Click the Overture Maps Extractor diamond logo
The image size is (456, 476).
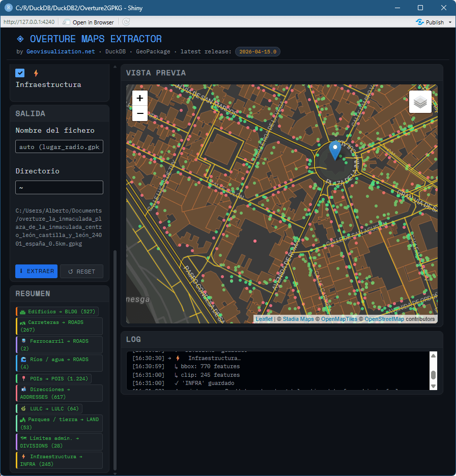(20, 39)
